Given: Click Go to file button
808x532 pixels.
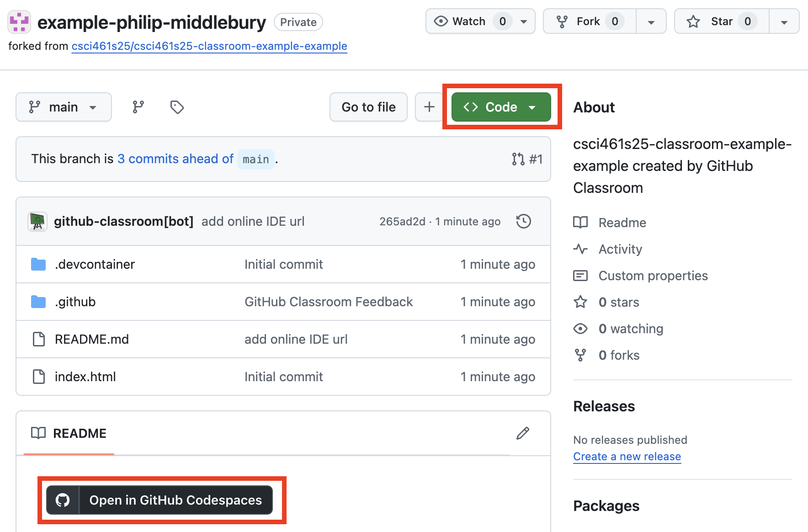Looking at the screenshot, I should [x=368, y=107].
